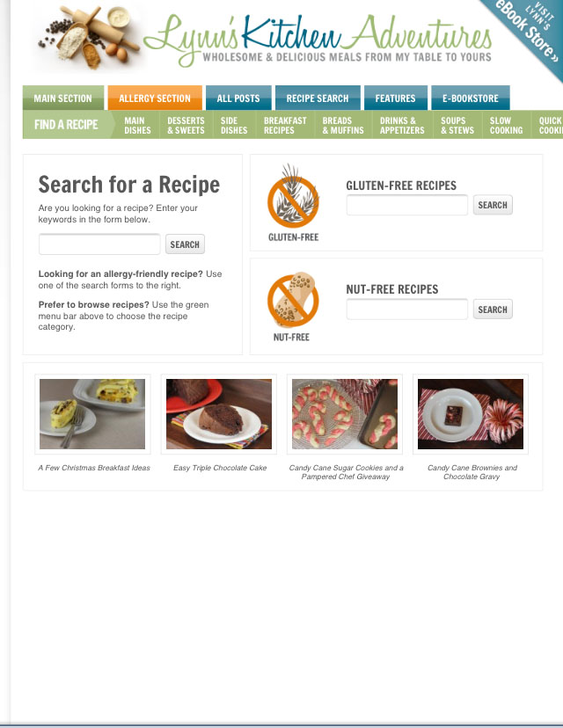Open the Candy Cane Sugar Cookies photo

click(x=345, y=414)
